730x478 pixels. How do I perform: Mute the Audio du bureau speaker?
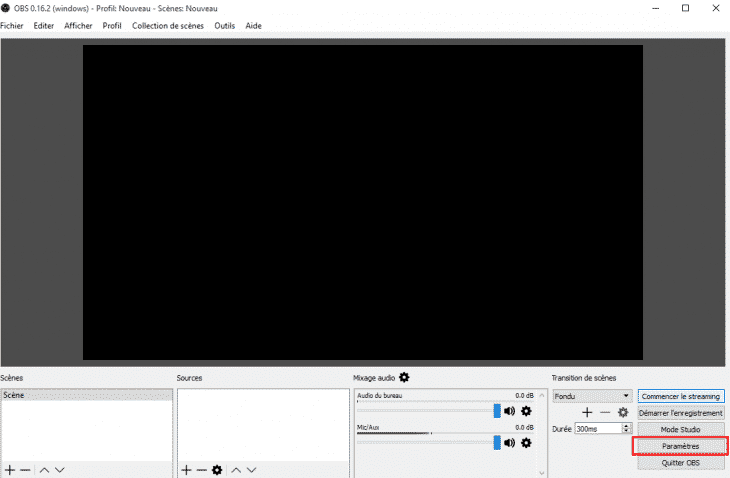[509, 411]
